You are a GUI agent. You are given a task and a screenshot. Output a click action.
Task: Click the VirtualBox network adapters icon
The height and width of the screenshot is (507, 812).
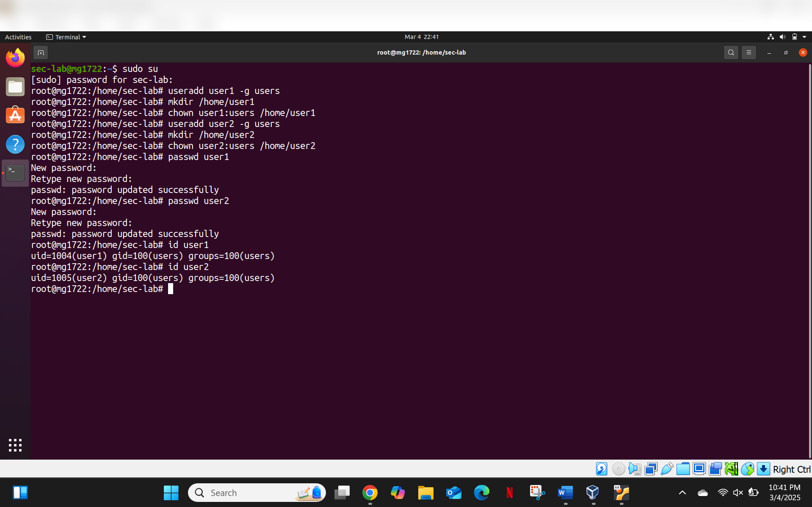pyautogui.click(x=651, y=469)
